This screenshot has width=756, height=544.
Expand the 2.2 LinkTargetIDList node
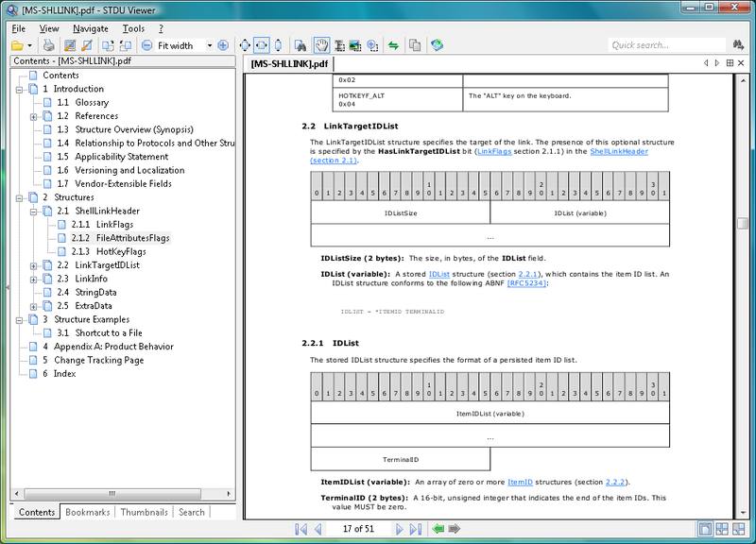[x=33, y=266]
